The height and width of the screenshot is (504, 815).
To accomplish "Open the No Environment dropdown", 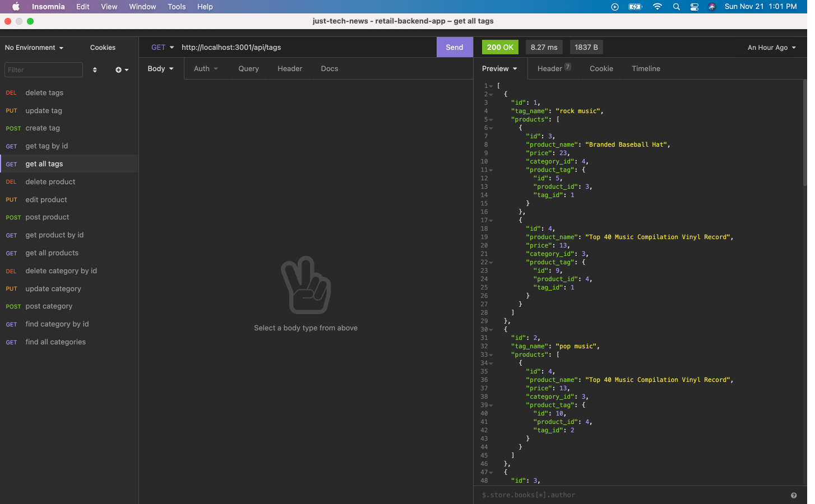I will pyautogui.click(x=34, y=48).
